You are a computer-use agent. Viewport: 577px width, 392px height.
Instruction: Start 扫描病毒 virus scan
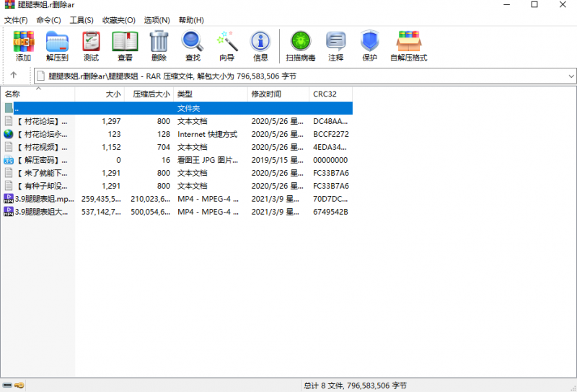pos(300,46)
